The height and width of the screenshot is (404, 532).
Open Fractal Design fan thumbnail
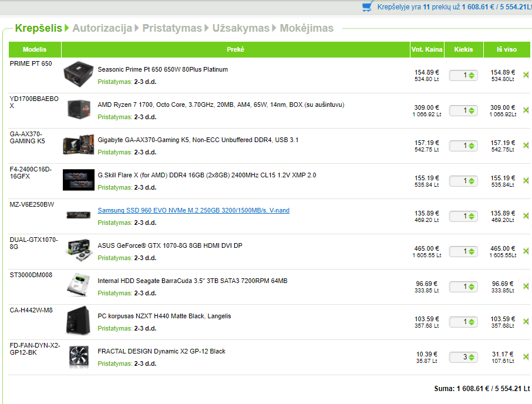point(79,356)
